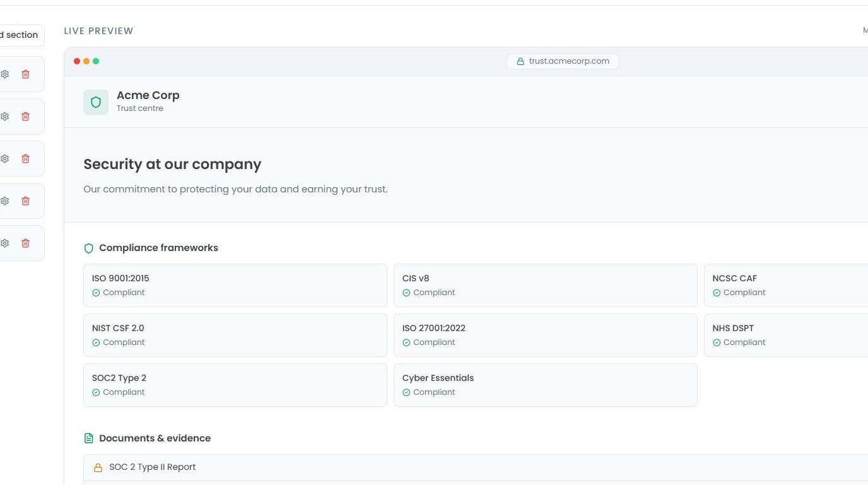Click the Documents & evidence heading
This screenshot has width=868, height=485.
[155, 438]
